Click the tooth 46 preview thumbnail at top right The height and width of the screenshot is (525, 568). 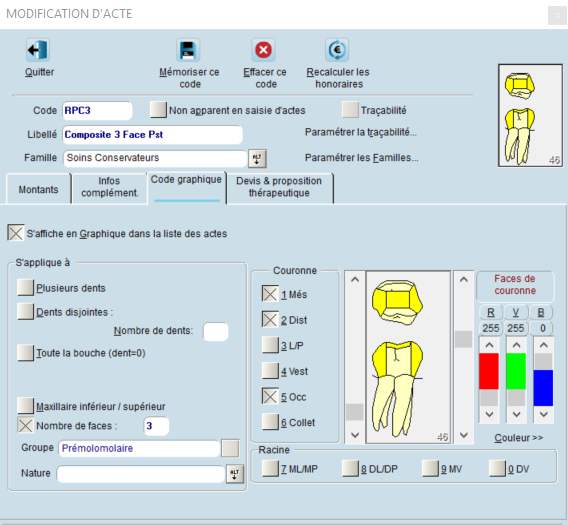(530, 116)
